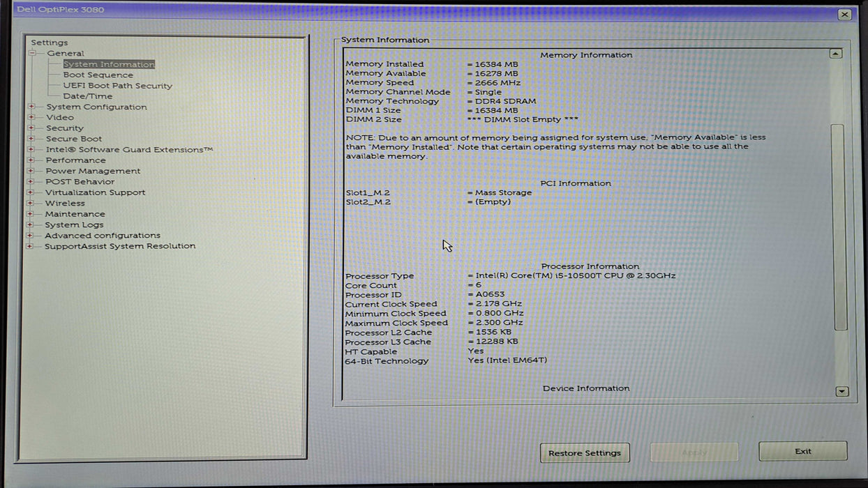Expand the Virtualization Support node
This screenshot has height=488, width=868.
point(31,192)
